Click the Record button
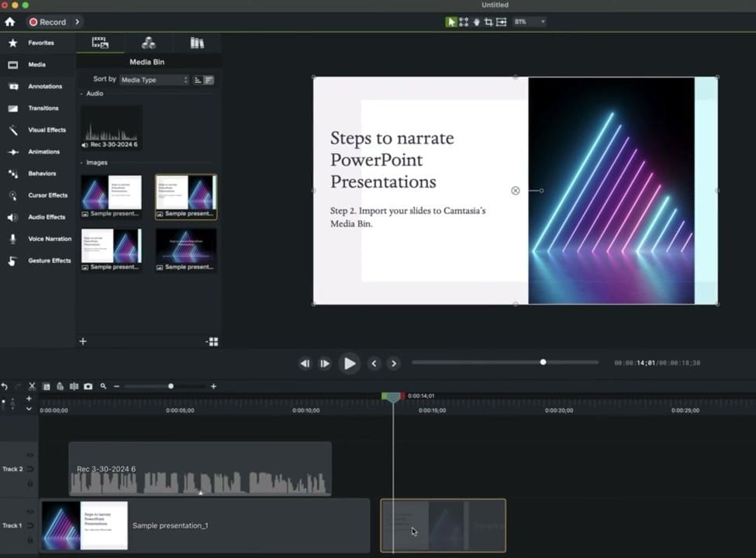The width and height of the screenshot is (756, 558). tap(48, 22)
